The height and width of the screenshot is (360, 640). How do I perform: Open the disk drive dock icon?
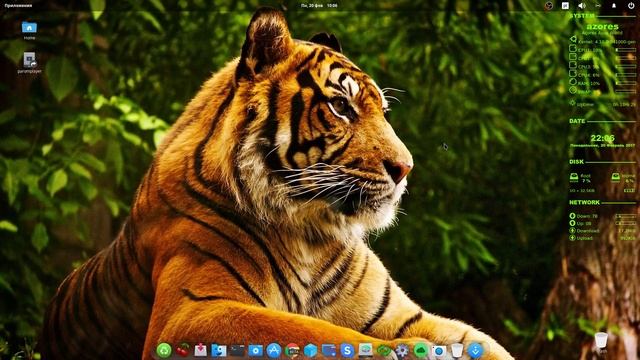[365, 350]
